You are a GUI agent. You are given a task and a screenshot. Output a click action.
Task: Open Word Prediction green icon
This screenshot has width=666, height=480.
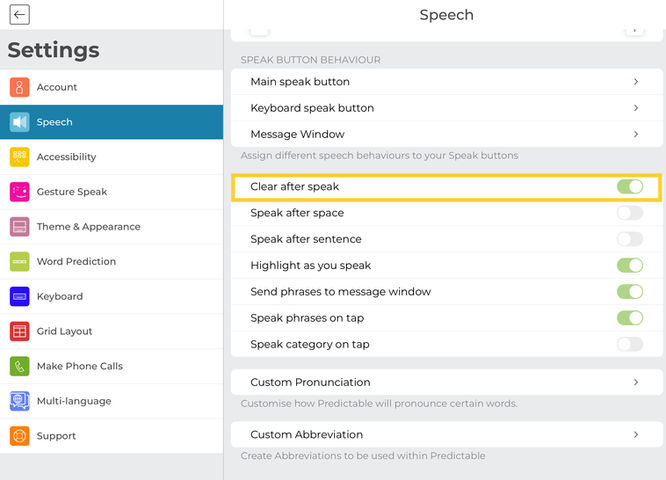point(20,261)
